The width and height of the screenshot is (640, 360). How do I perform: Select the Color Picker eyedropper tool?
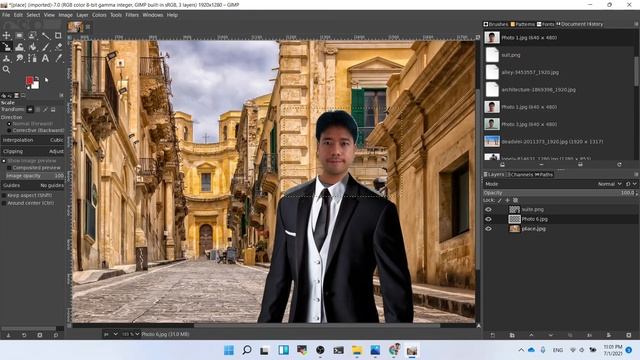(x=58, y=58)
